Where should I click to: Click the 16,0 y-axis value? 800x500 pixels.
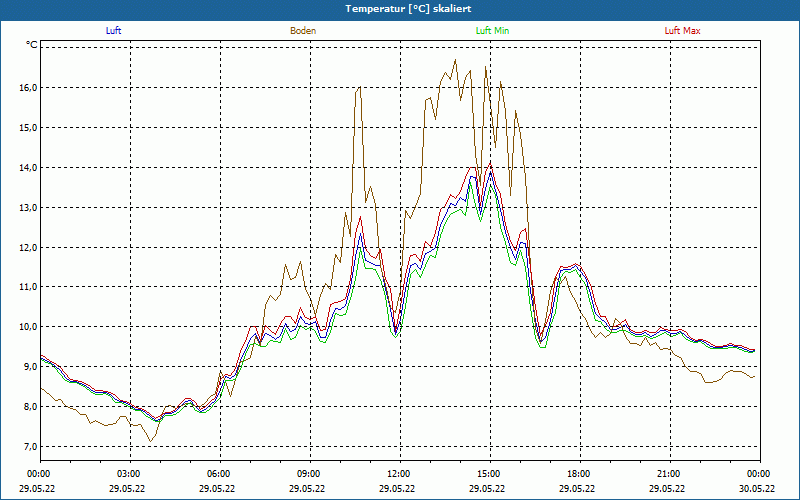(29, 88)
